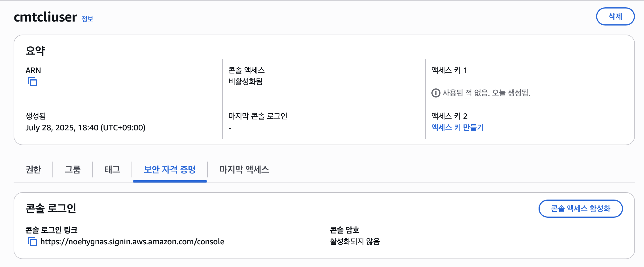The width and height of the screenshot is (644, 267).
Task: Click the 콘솔 로그인 section heading
Action: pos(51,208)
